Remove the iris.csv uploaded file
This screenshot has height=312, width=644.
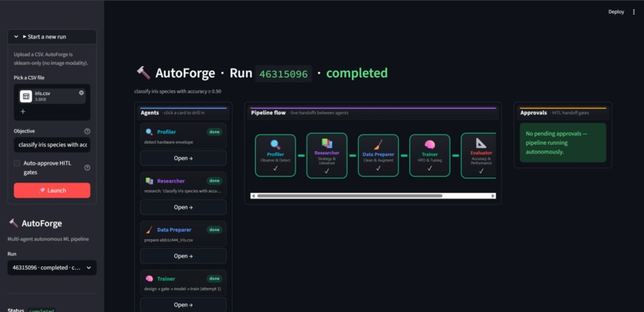(x=81, y=93)
